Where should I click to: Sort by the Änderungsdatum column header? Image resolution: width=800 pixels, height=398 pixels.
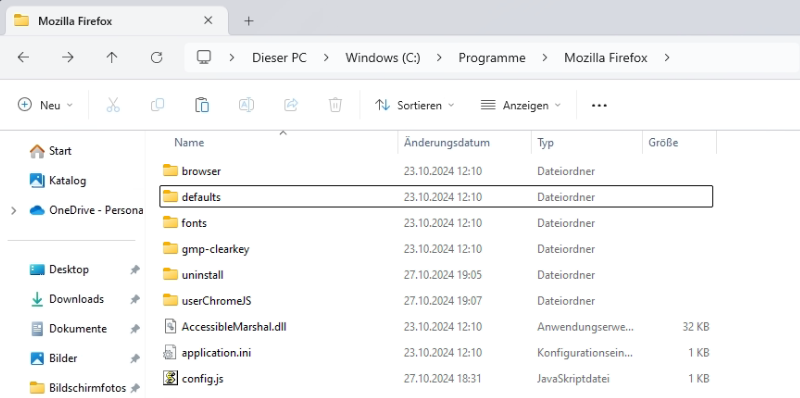[446, 142]
